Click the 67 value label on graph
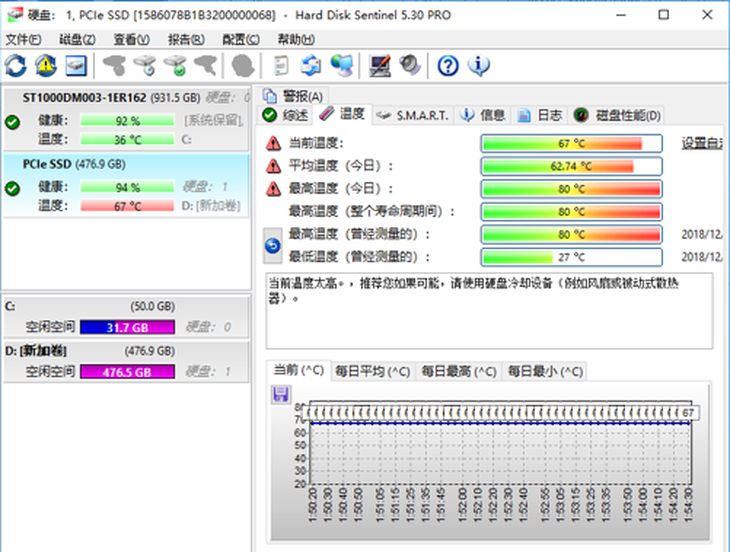 [x=688, y=413]
